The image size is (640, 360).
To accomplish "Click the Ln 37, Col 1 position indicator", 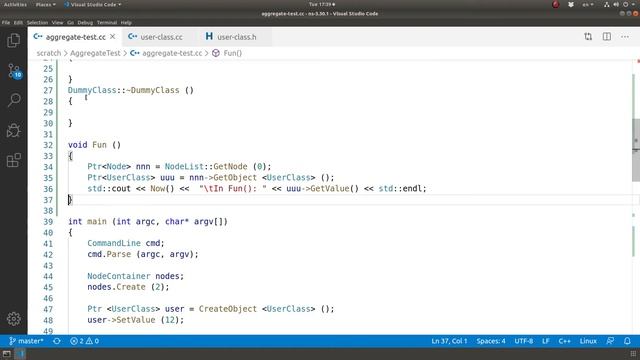I will tap(449, 341).
